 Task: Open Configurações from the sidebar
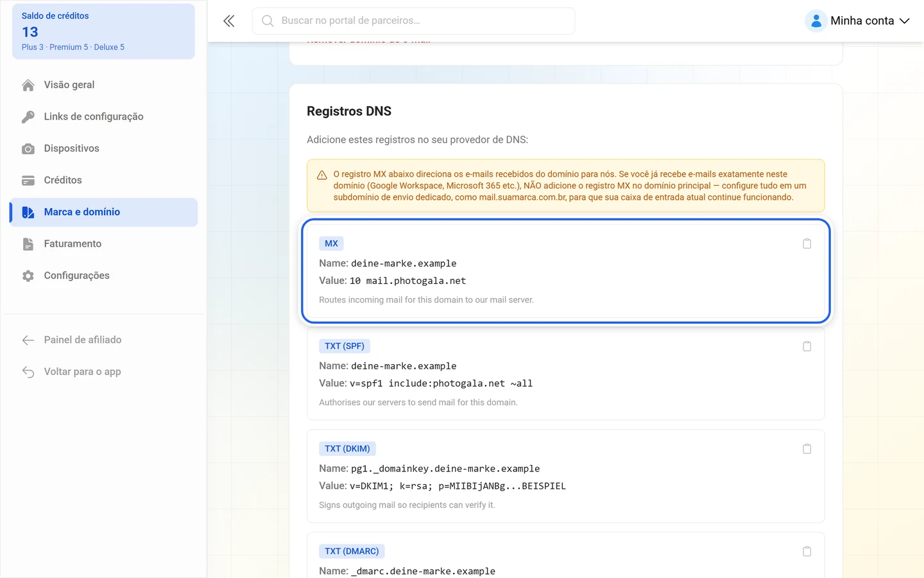point(104,276)
